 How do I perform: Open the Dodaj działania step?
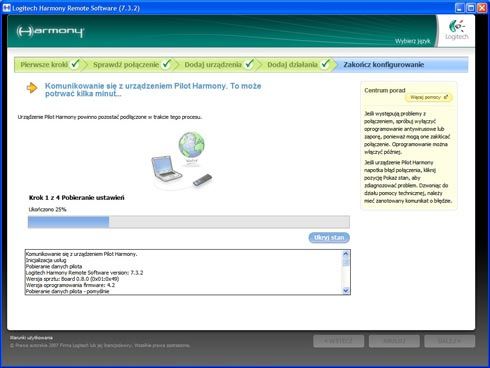pos(292,65)
